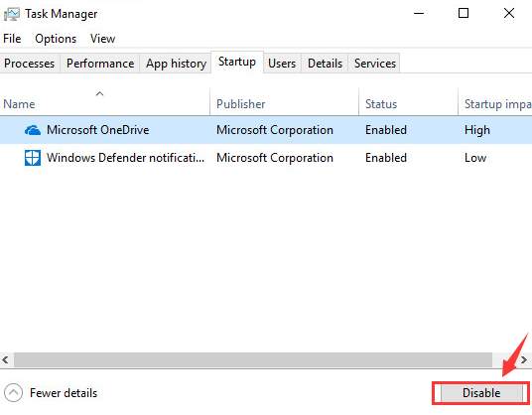Switch to the Services tab
Viewport: 532px width, 415px height.
tap(375, 64)
